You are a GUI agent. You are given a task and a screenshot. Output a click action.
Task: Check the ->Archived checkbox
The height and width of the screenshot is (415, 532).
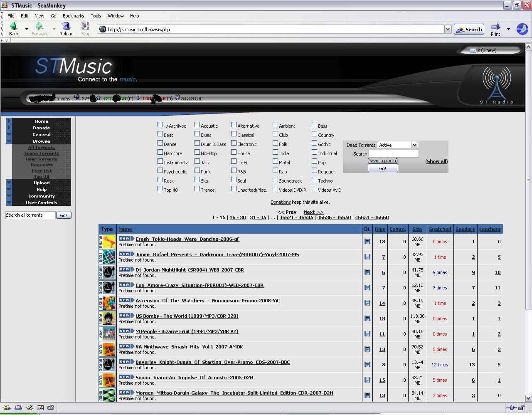(x=160, y=125)
